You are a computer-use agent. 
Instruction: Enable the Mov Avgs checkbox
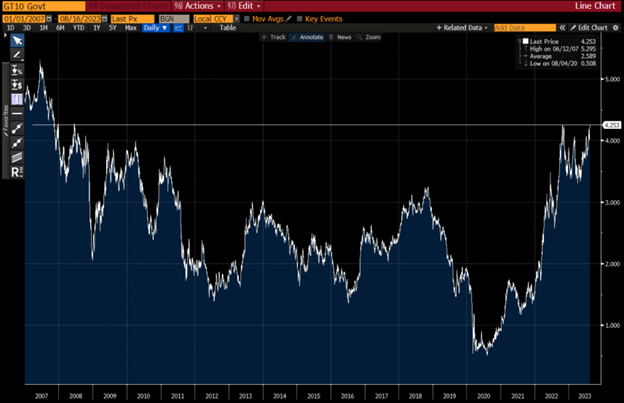pyautogui.click(x=247, y=19)
